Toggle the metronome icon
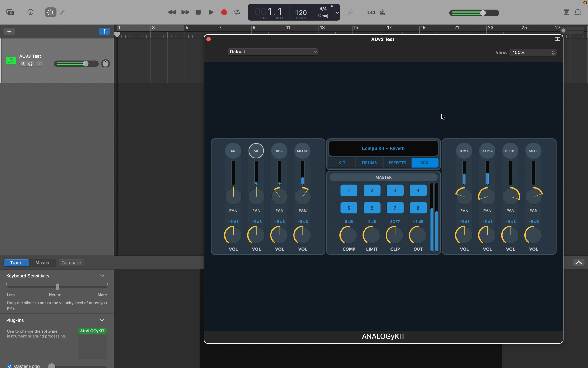The height and width of the screenshot is (368, 588). click(x=382, y=12)
